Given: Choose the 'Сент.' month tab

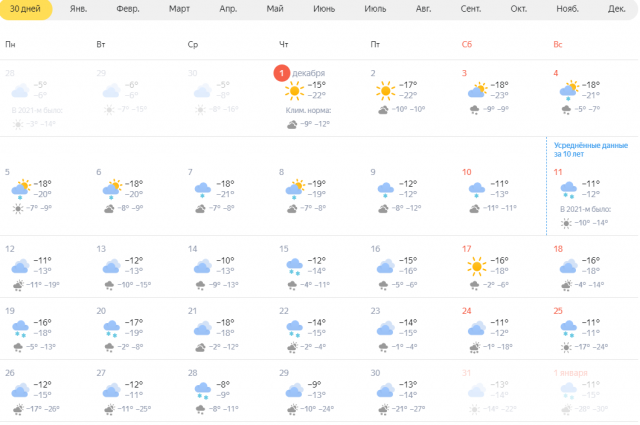Looking at the screenshot, I should pos(471,9).
